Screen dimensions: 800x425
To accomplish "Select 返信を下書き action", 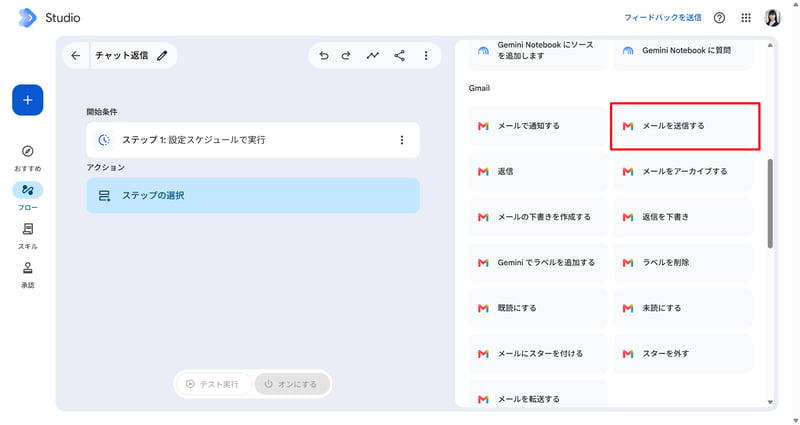I will (x=683, y=217).
